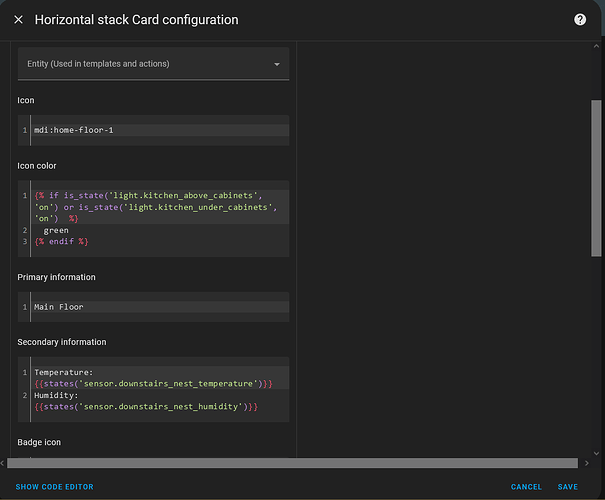Focus the Main Floor primary information field
This screenshot has width=605, height=500.
click(x=160, y=307)
